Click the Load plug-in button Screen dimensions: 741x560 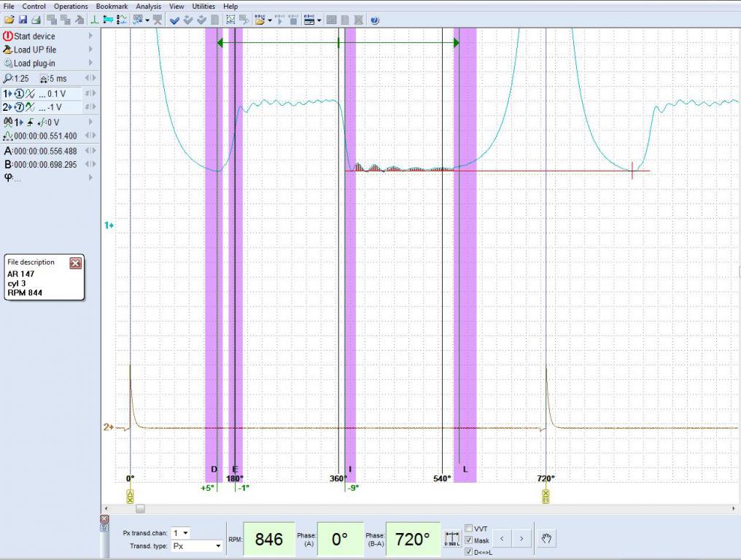34,63
